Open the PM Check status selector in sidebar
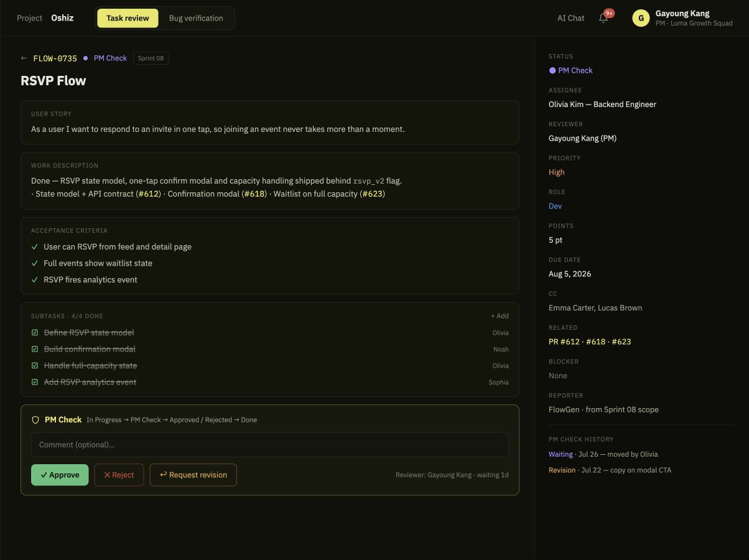The width and height of the screenshot is (749, 560). (x=570, y=70)
